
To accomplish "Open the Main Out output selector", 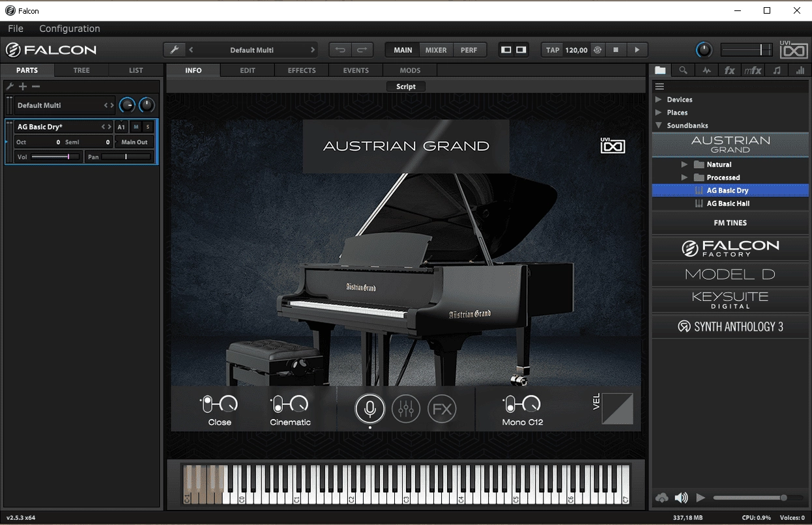I will 134,142.
